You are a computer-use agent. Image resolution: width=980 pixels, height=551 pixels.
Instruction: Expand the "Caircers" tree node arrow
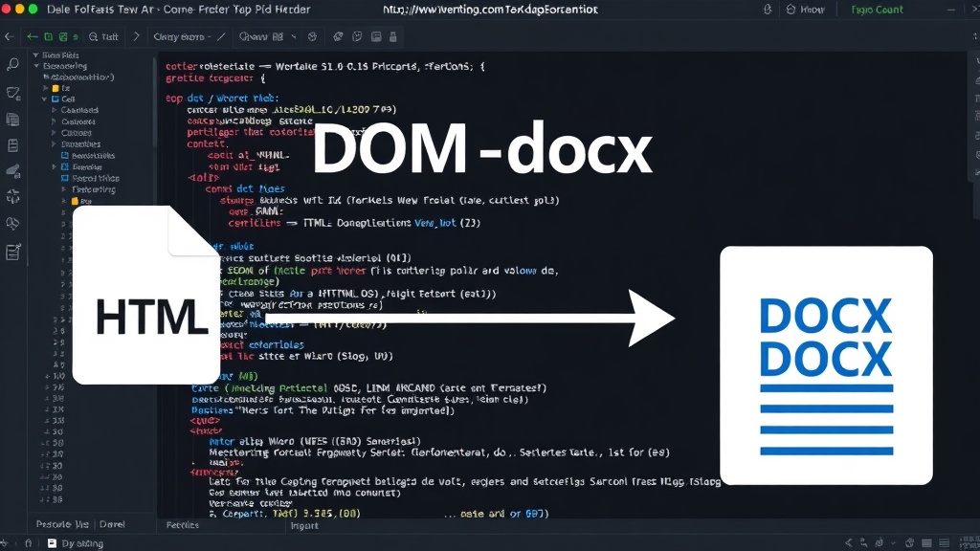point(54,121)
